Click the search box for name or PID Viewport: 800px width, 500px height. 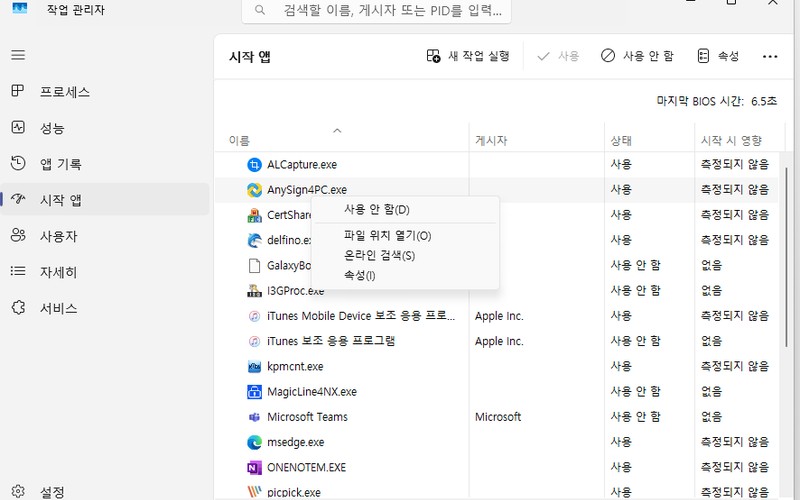click(377, 10)
